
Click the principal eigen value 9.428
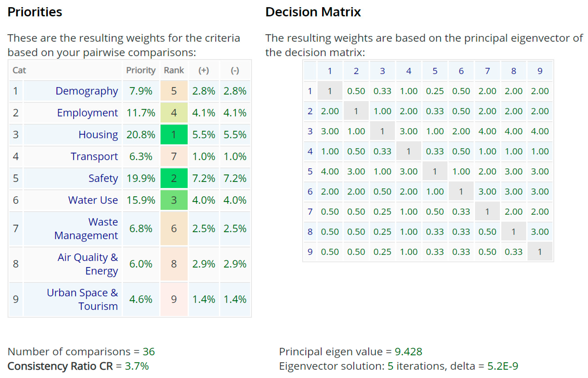[x=408, y=351]
